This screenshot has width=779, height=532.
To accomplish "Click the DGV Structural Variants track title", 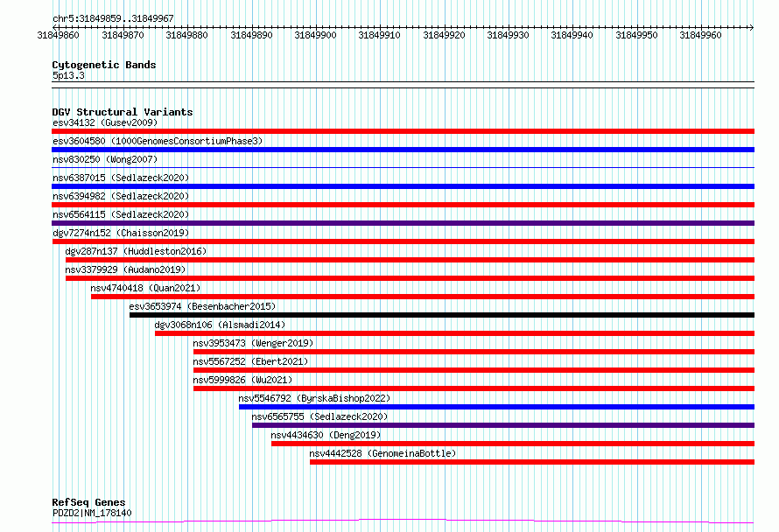I will [x=123, y=112].
